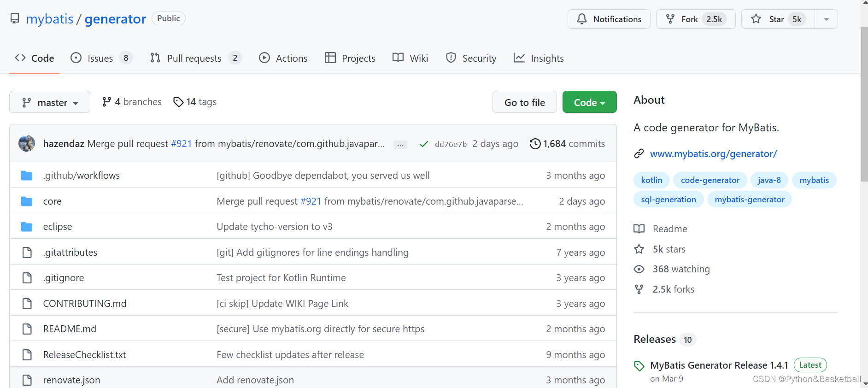This screenshot has height=388, width=868.
Task: Click the .github/workflows folder icon
Action: [27, 176]
